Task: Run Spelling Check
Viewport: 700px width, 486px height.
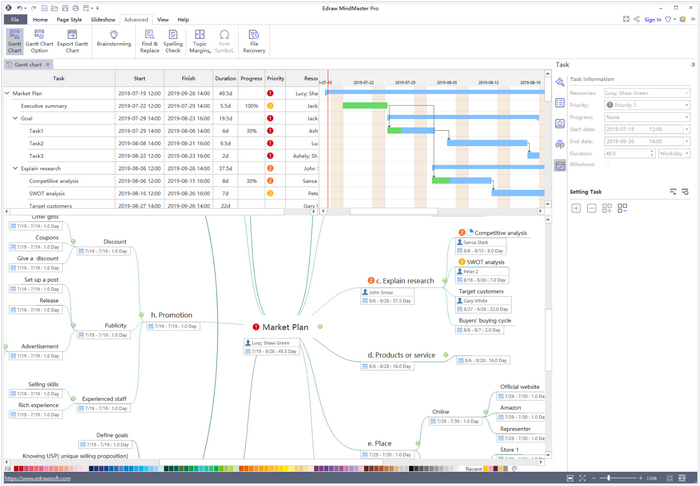Action: coord(173,41)
